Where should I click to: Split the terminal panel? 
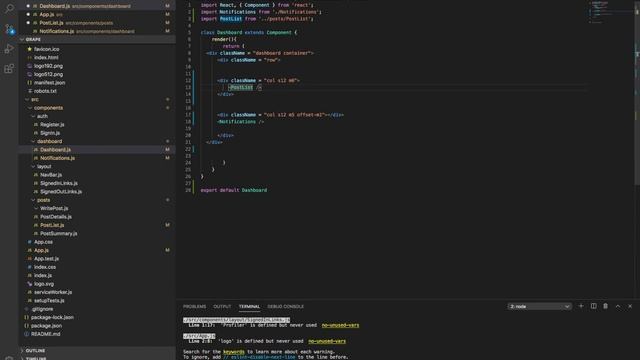593,306
